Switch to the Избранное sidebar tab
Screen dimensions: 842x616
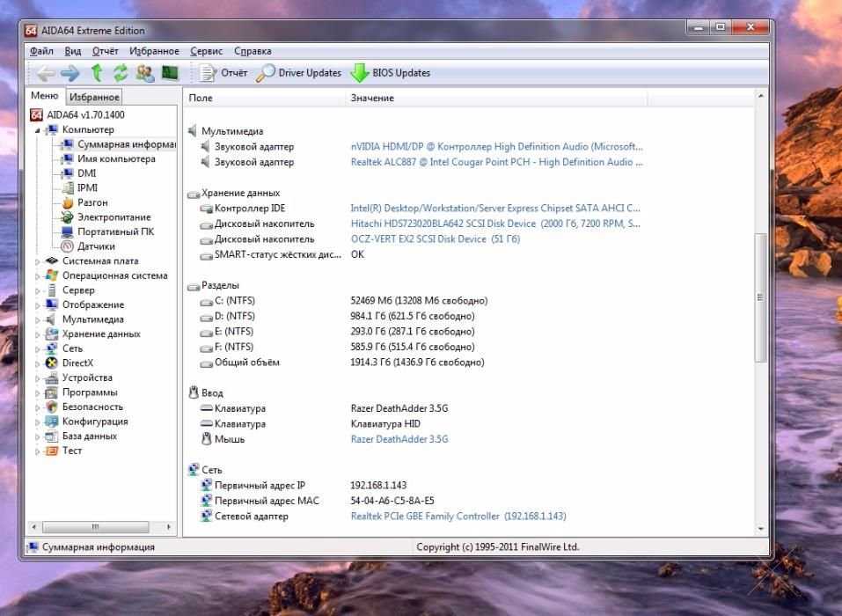(94, 97)
